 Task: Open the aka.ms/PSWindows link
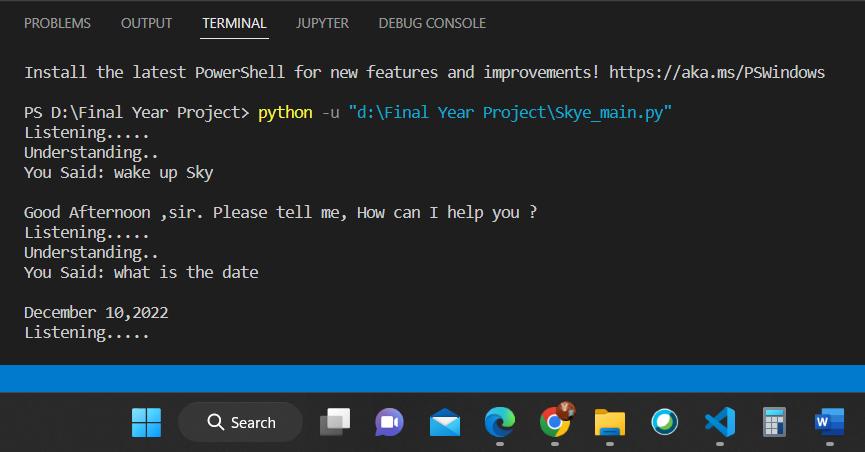click(716, 73)
